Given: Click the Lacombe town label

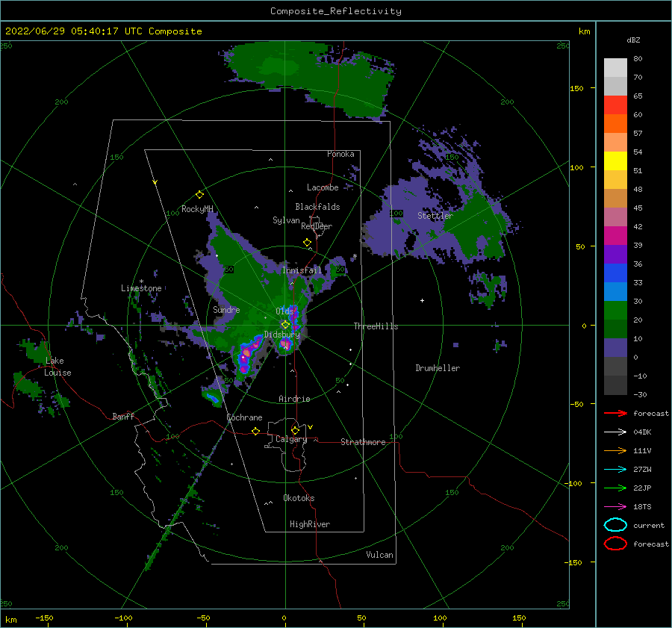Looking at the screenshot, I should point(323,187).
